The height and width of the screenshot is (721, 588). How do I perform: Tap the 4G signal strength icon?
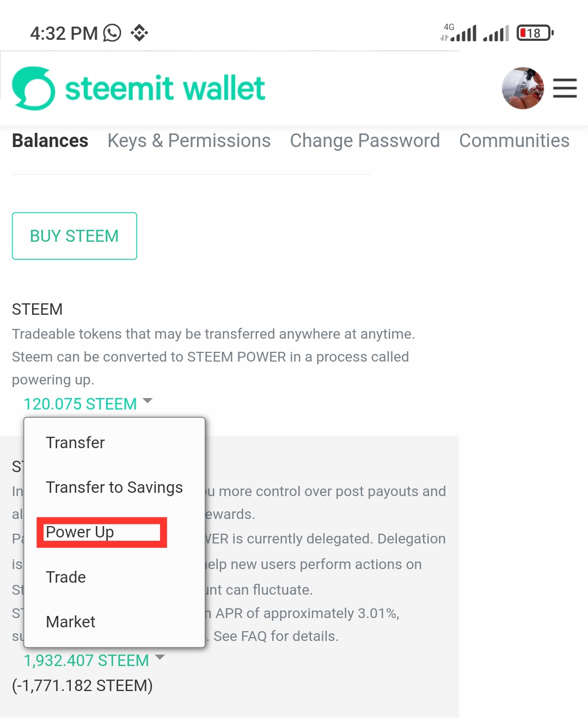(x=458, y=33)
